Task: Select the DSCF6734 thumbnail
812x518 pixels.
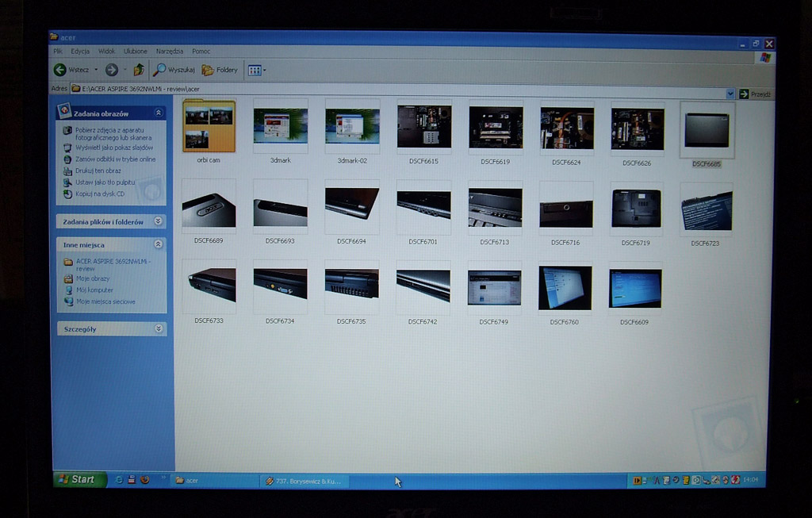Action: click(x=280, y=287)
